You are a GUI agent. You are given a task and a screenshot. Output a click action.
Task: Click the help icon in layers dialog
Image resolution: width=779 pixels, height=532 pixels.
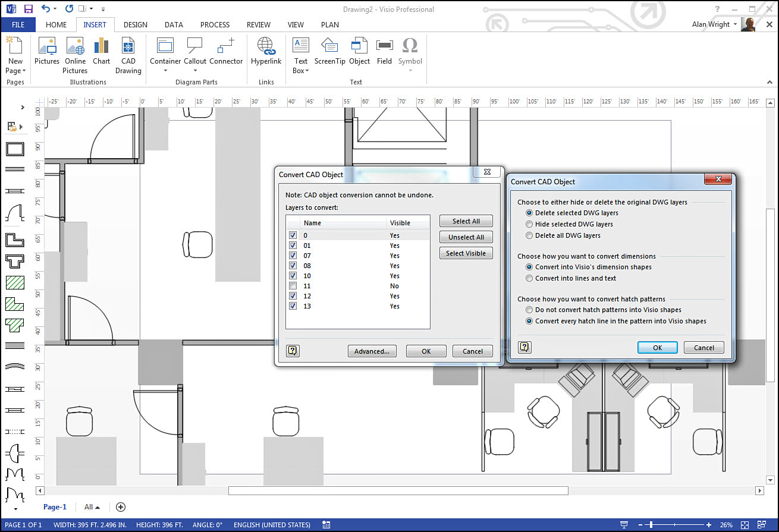(x=293, y=351)
